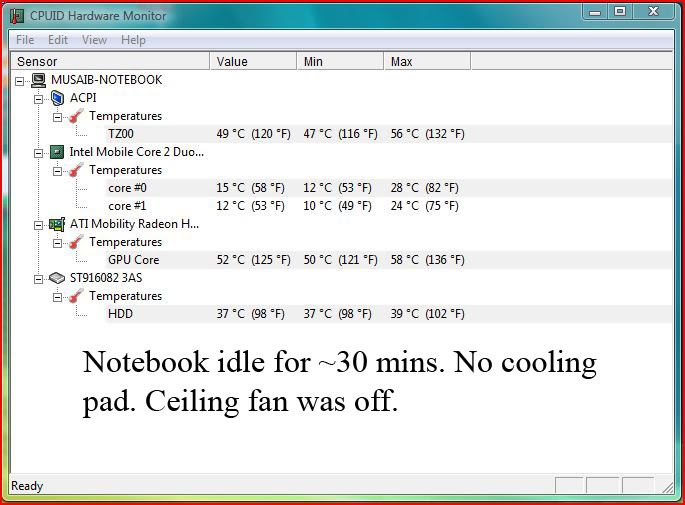Close the Hardware Monitor window
The image size is (685, 505).
[653, 12]
